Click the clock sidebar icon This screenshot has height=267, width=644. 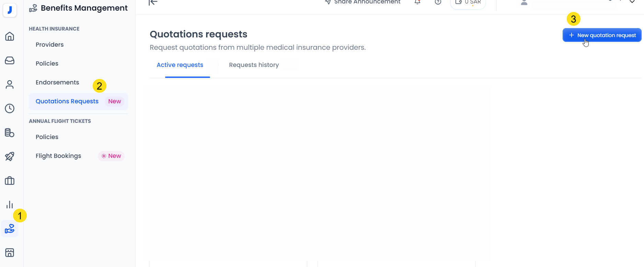10,108
